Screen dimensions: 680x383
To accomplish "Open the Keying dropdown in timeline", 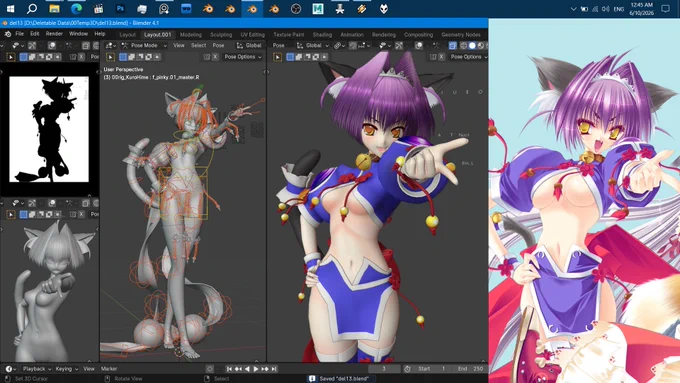I will pyautogui.click(x=66, y=369).
